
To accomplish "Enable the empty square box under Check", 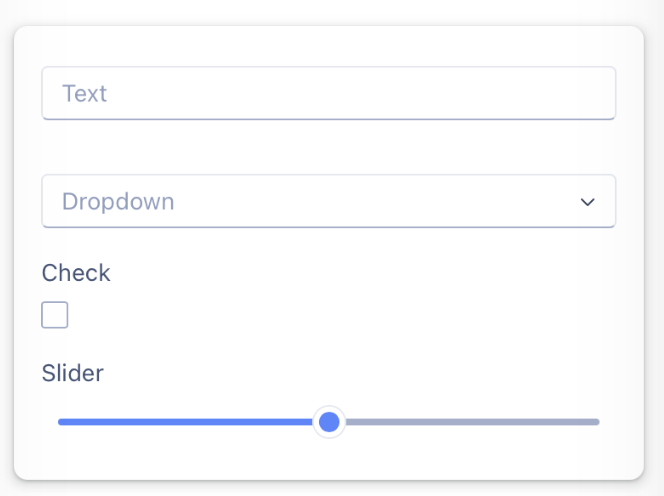I will 55,315.
